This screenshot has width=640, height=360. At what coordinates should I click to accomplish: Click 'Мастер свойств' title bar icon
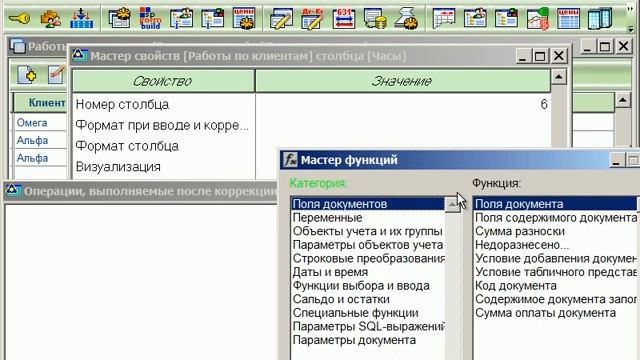(x=80, y=56)
